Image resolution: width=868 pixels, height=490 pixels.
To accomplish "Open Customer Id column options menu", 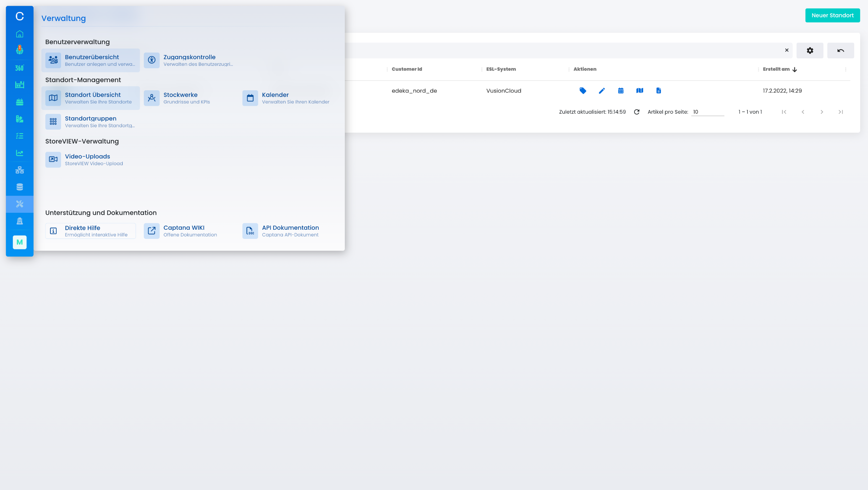I will [387, 70].
